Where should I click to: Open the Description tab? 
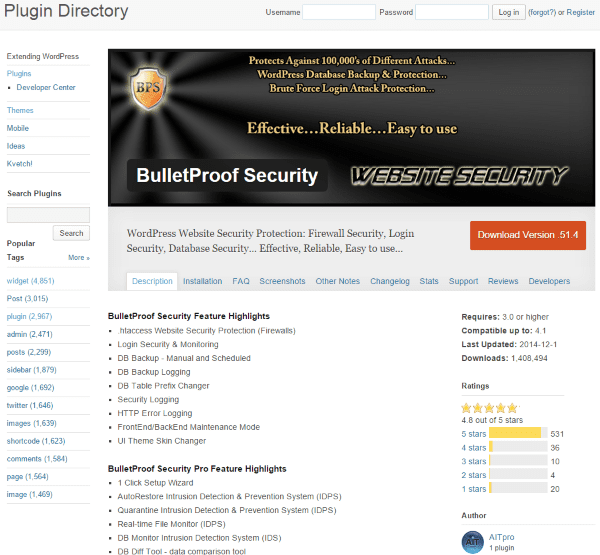coord(152,281)
